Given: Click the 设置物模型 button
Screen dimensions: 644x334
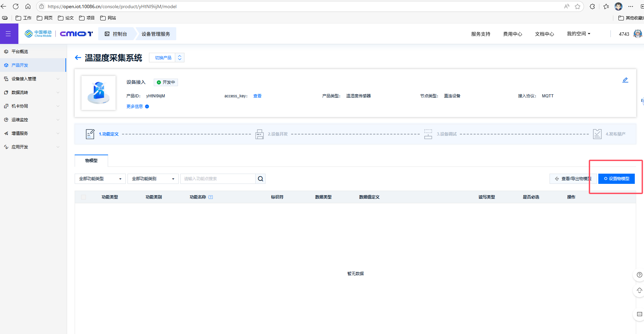Looking at the screenshot, I should pos(616,179).
